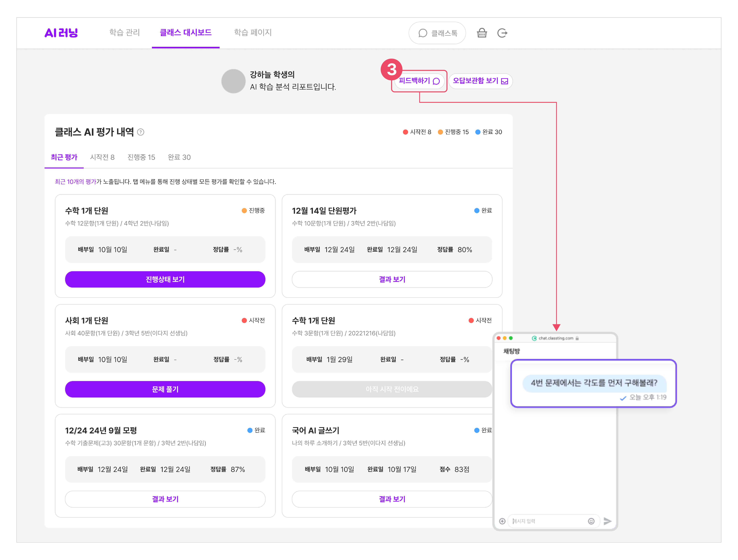
Task: Click the disabled 아직 시작 전이에요 button
Action: pos(392,389)
